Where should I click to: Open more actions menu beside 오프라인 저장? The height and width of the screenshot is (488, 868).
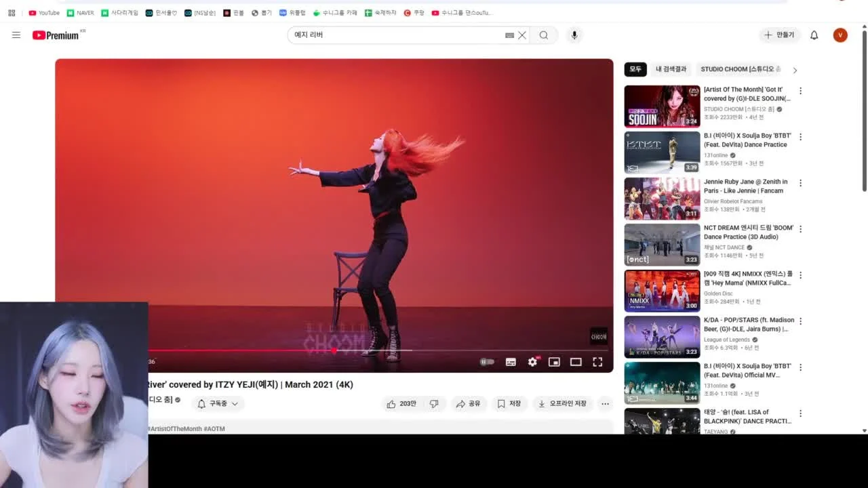click(605, 404)
